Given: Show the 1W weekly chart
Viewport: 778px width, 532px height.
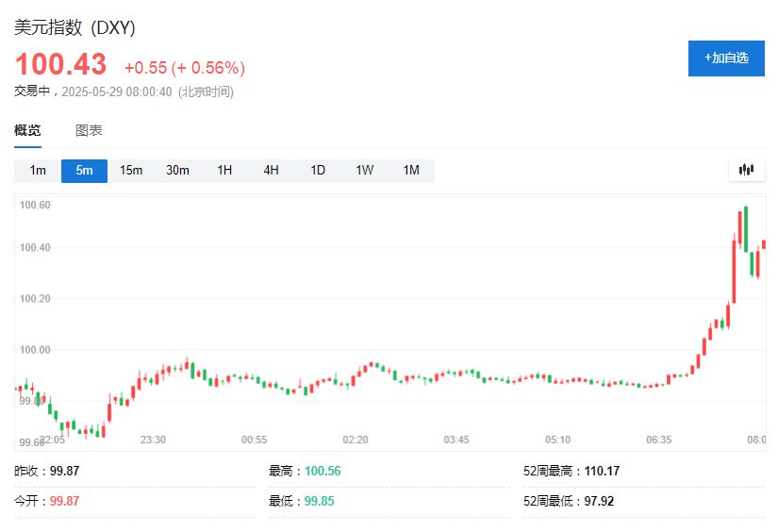Looking at the screenshot, I should 364,171.
